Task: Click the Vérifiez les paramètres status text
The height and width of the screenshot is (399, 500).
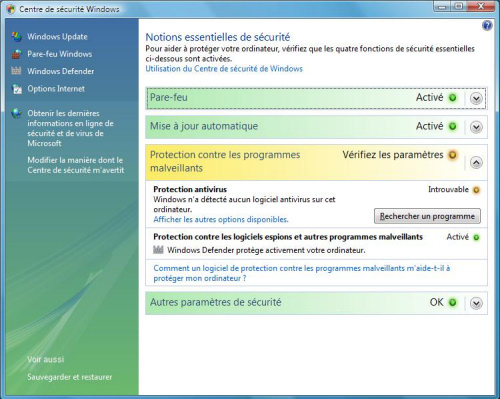Action: pos(393,155)
